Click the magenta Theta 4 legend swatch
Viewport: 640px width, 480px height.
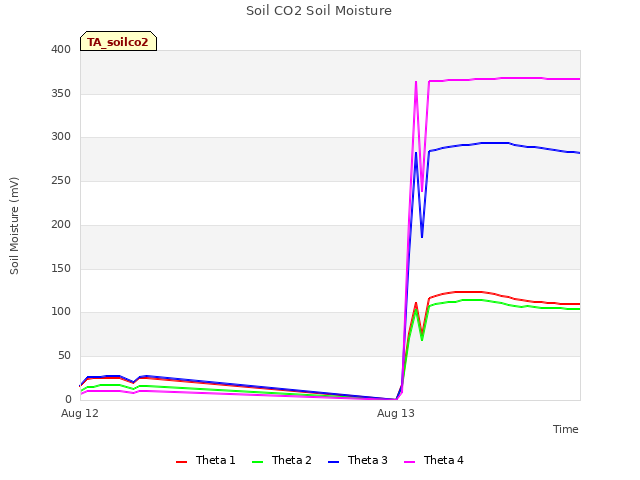click(x=409, y=462)
